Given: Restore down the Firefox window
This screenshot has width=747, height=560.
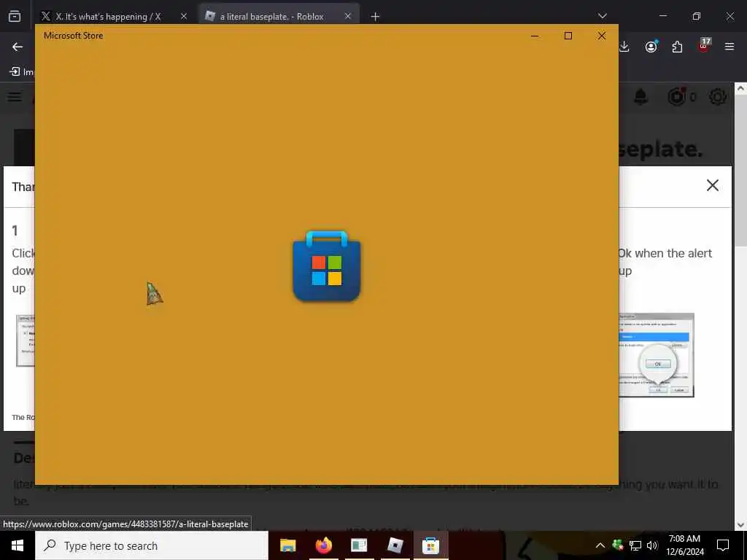Looking at the screenshot, I should pos(697,16).
